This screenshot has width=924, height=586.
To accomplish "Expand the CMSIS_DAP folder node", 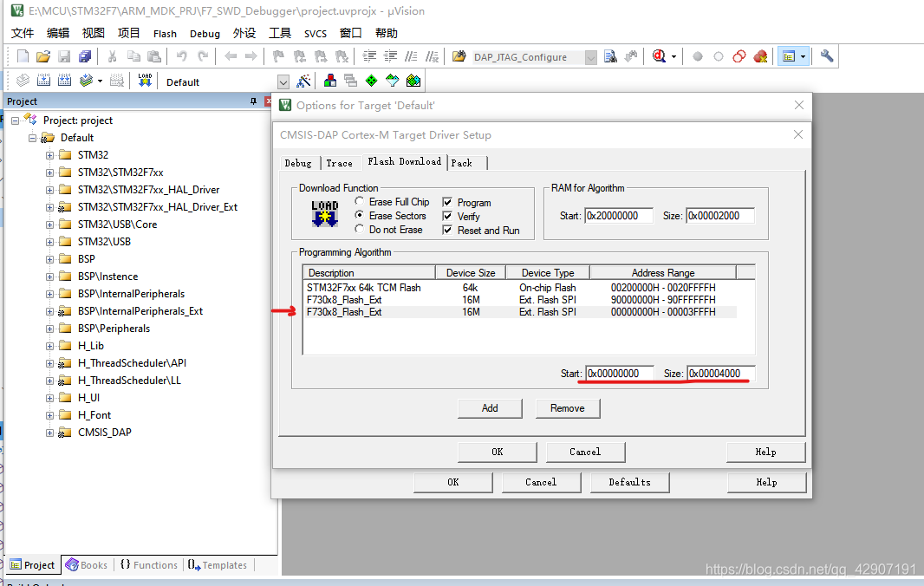I will [50, 433].
